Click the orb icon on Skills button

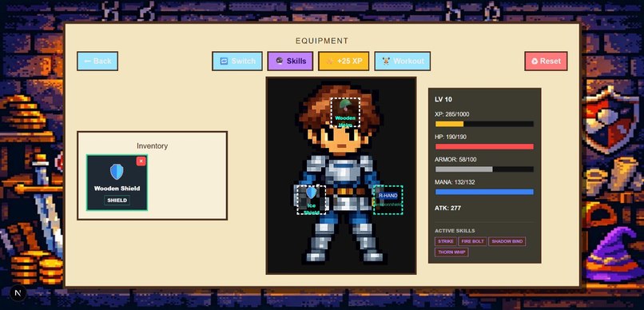280,62
